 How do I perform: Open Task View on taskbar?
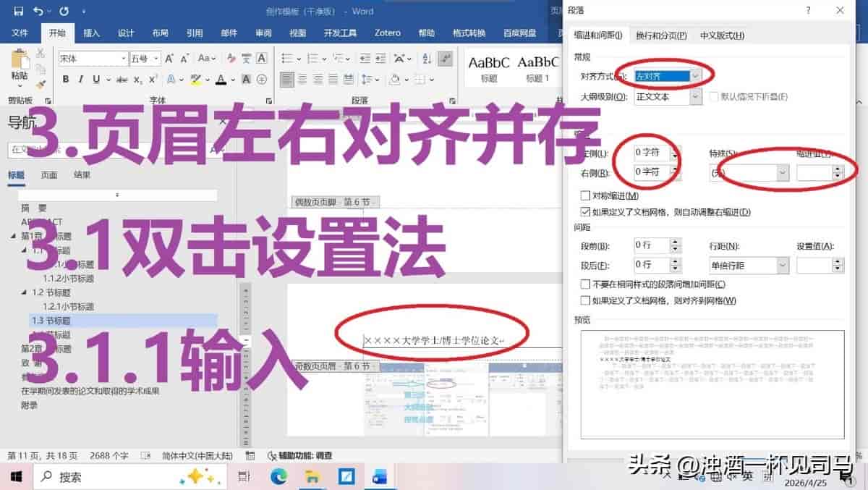pos(244,476)
